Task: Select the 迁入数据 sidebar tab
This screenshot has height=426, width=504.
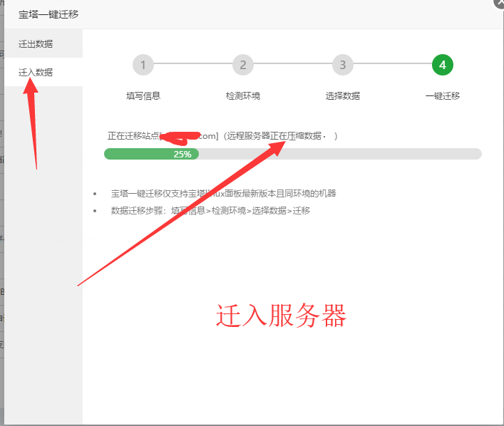Action: pos(43,72)
